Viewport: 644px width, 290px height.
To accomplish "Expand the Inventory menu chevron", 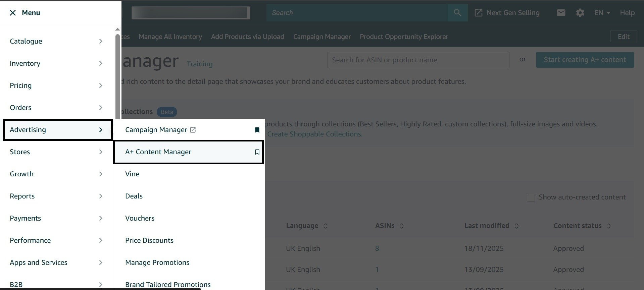I will (101, 63).
